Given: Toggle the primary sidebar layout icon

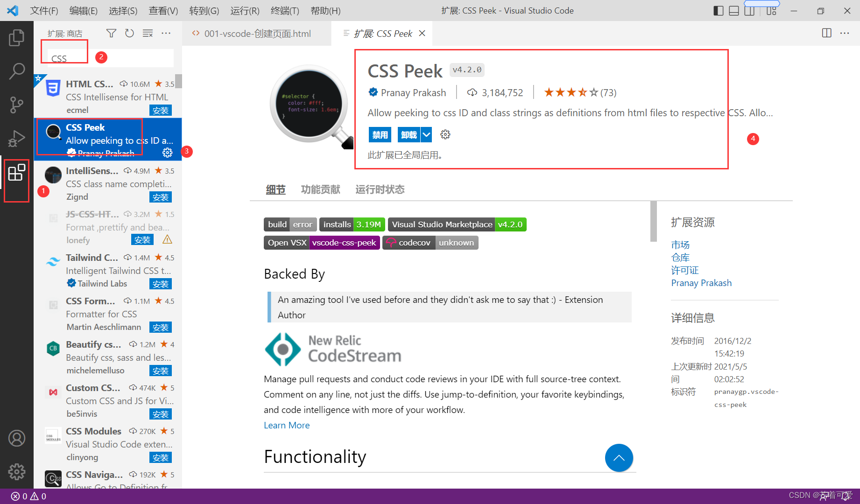Looking at the screenshot, I should (x=718, y=10).
